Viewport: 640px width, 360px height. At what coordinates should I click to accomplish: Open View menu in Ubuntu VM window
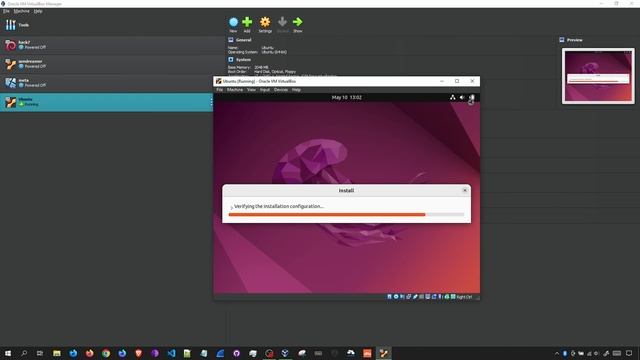tap(251, 90)
